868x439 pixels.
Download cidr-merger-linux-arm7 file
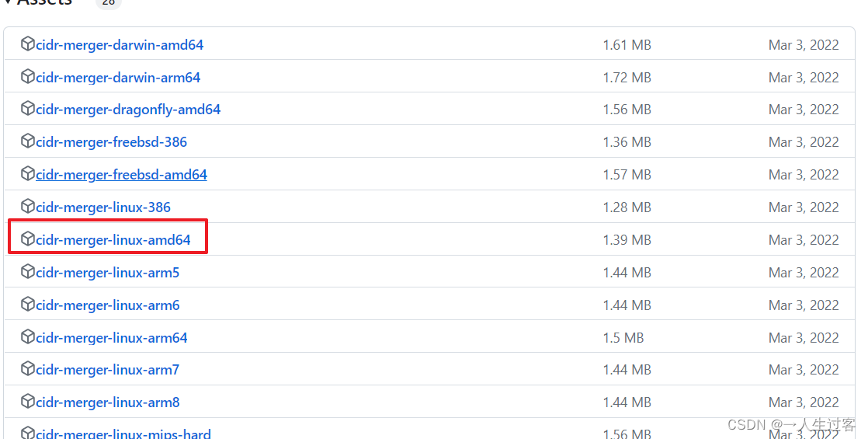(x=107, y=370)
